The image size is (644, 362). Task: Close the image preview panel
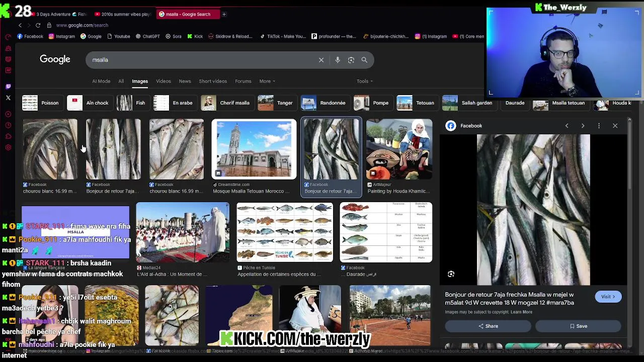tap(615, 126)
